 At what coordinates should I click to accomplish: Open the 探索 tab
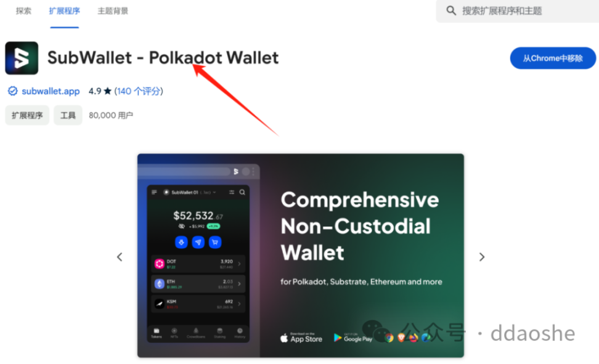(23, 11)
